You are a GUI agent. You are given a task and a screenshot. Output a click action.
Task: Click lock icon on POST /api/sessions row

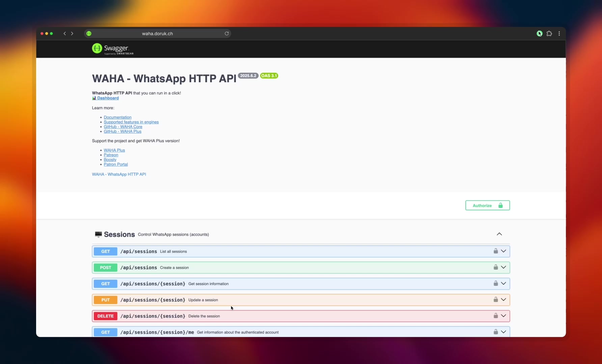click(x=496, y=267)
